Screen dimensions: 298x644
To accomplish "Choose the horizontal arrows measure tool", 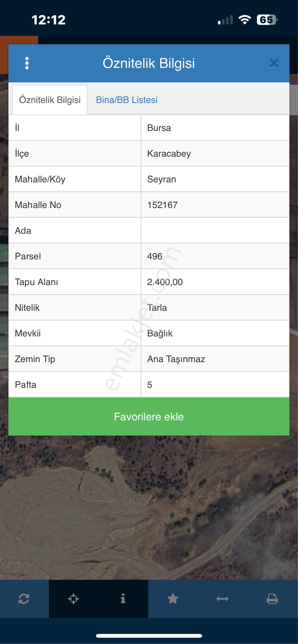I will pos(222,599).
